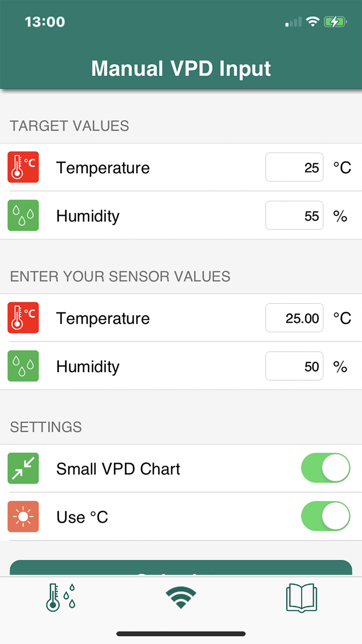Tap the Wi-Fi status bar icon
Screen dimensions: 362x644
(312, 22)
